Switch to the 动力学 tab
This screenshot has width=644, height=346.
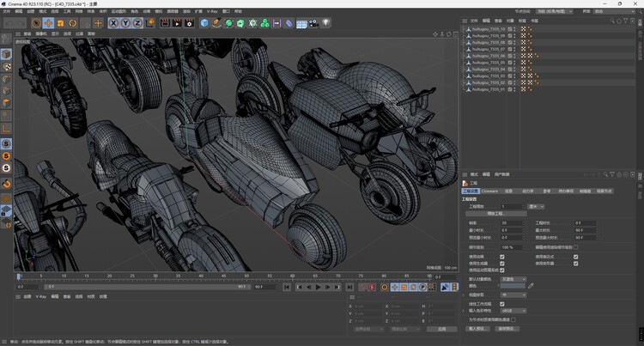(528, 191)
